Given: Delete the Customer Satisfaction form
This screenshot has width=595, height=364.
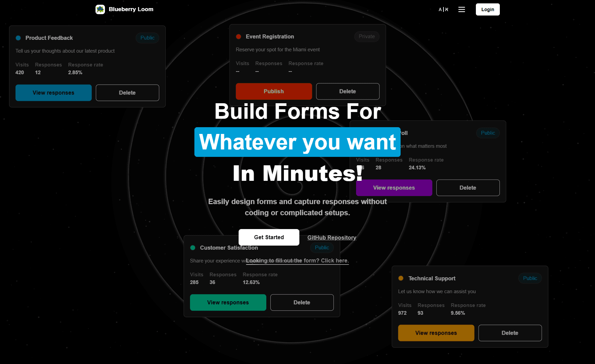Looking at the screenshot, I should 302,303.
